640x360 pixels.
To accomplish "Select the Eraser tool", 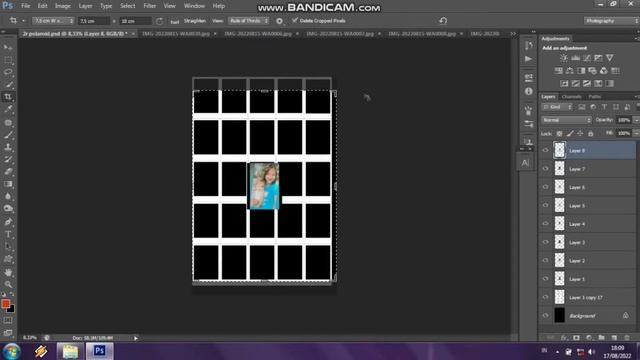I will [x=8, y=171].
